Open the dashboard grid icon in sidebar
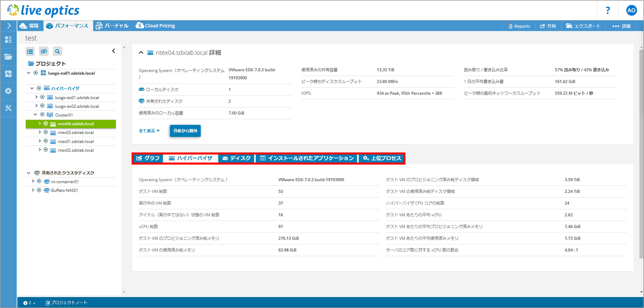 (8, 39)
